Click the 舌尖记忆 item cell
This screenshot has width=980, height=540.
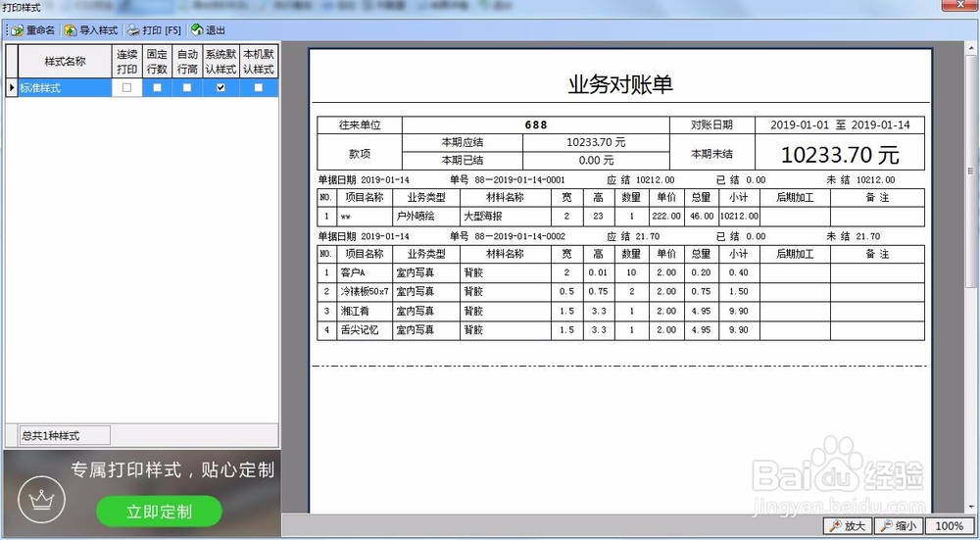tap(365, 329)
